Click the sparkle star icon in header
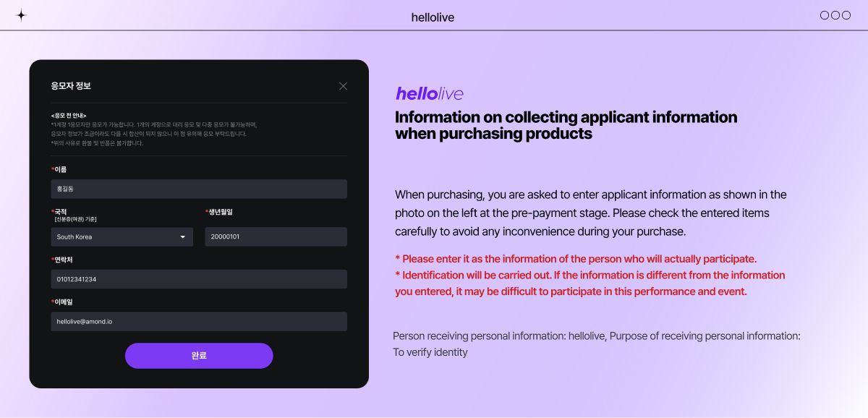868x418 pixels. tap(21, 15)
